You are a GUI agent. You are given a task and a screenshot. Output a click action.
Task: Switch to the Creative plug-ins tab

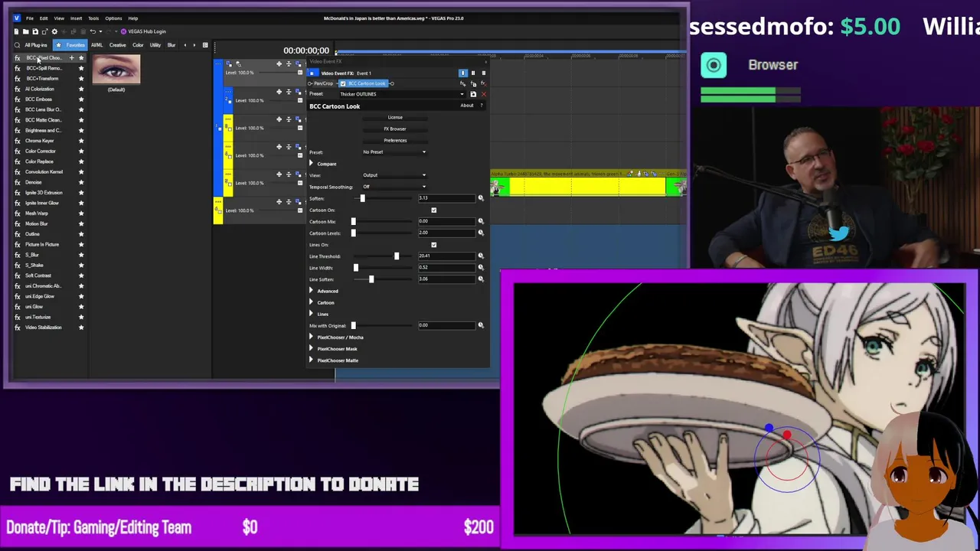point(117,45)
